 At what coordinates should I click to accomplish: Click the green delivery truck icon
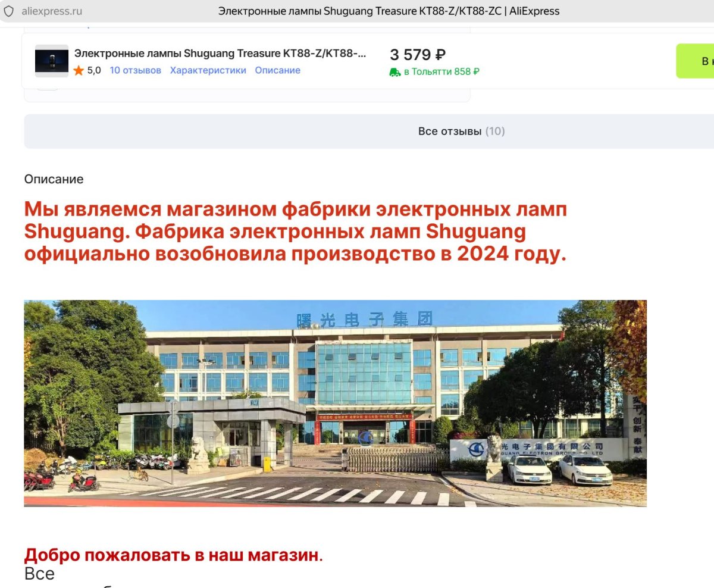point(395,72)
